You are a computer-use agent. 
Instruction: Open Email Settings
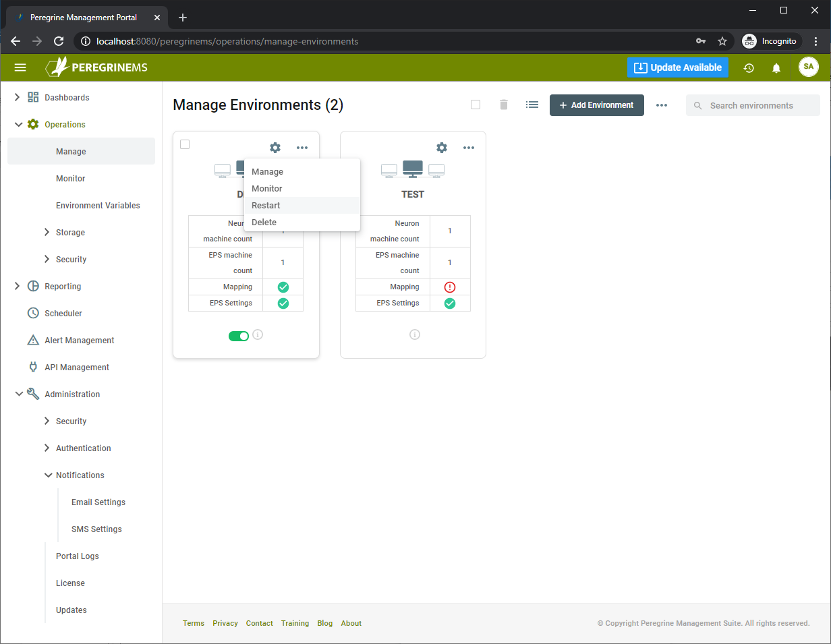click(98, 502)
